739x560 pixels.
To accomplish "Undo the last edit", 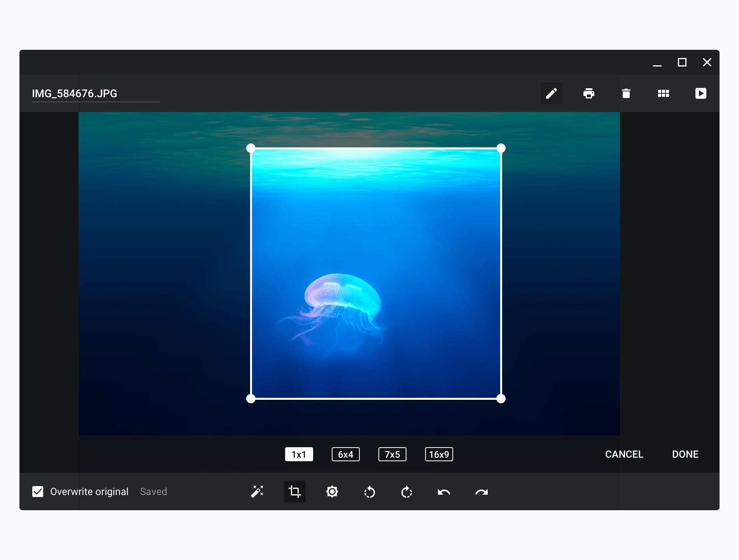I will (444, 492).
